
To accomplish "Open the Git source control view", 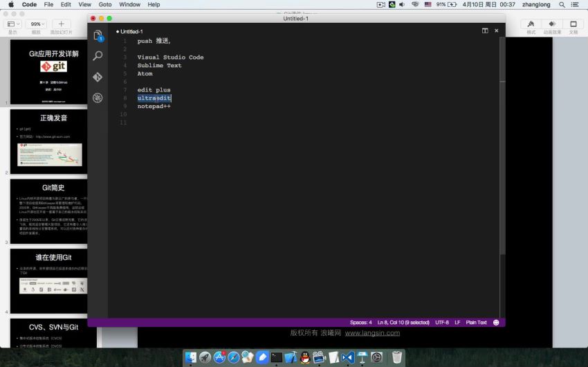I will point(98,77).
